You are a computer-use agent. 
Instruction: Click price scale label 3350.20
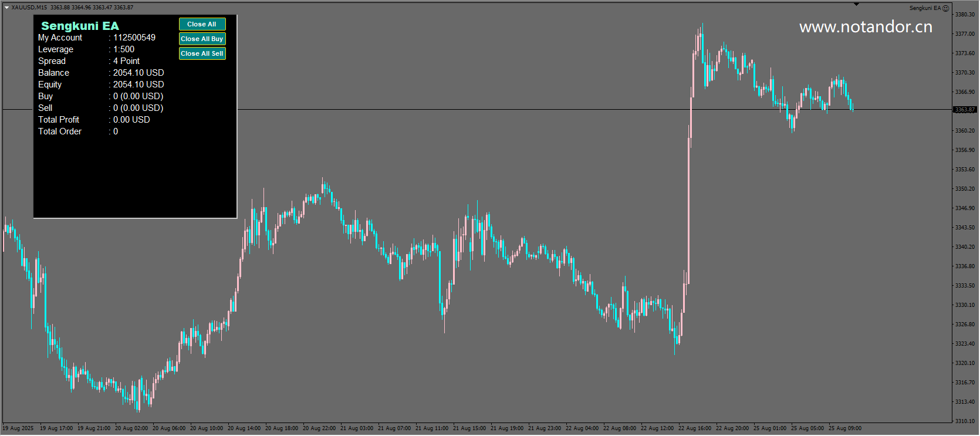965,189
